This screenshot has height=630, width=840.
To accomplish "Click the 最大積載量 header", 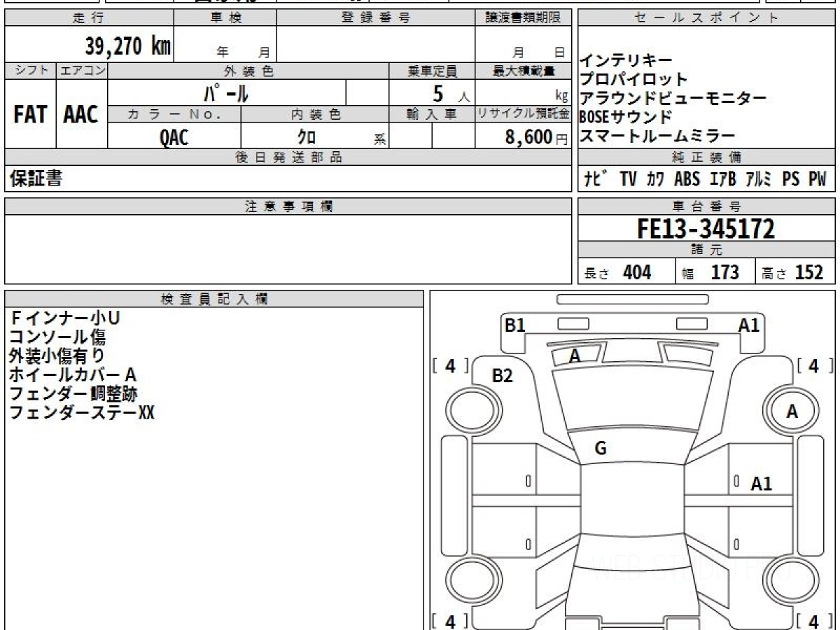I will coord(523,71).
